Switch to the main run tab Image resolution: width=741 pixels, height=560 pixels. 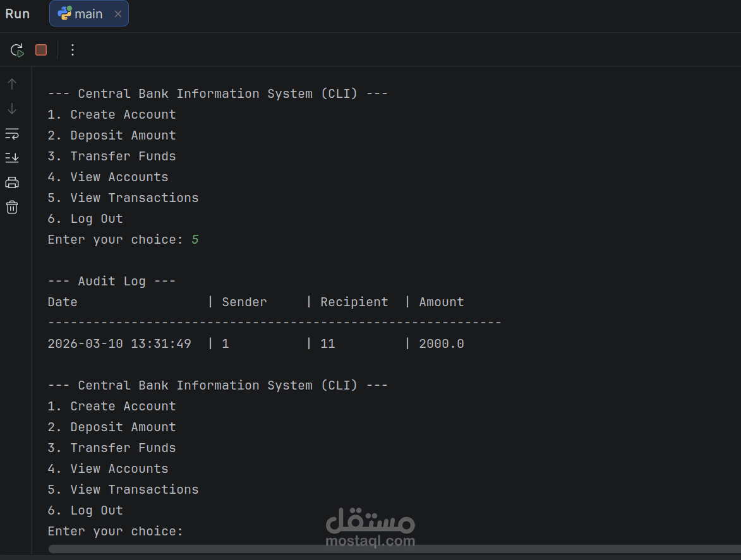89,14
